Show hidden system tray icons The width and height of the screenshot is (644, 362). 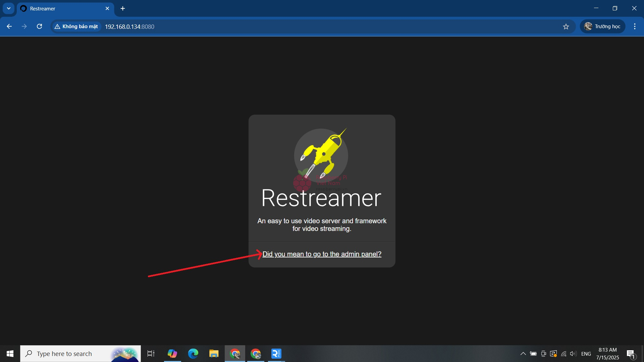[523, 354]
